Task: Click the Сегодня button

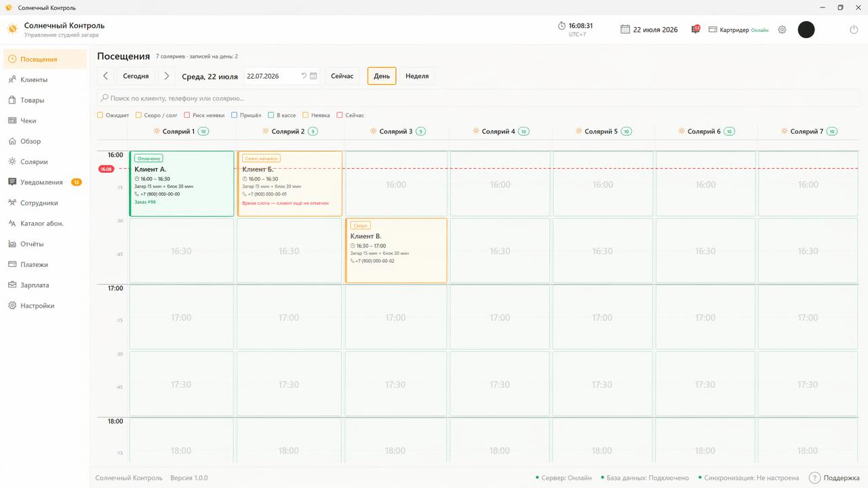Action: [136, 76]
